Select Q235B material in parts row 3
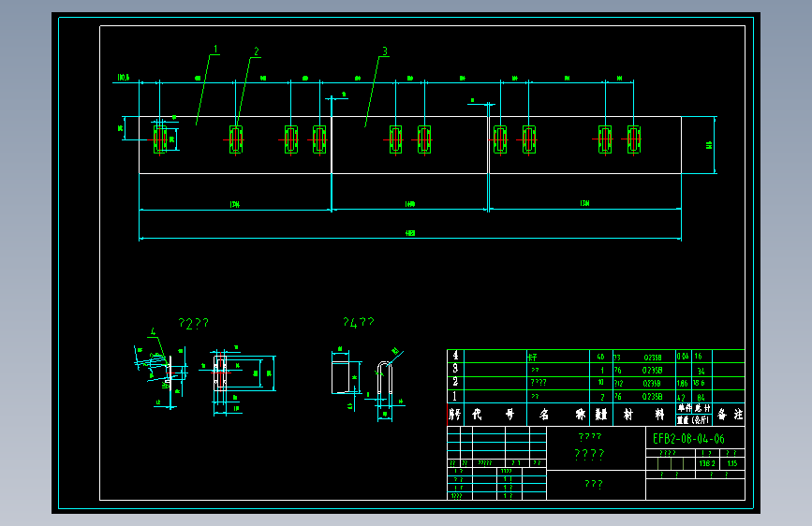 [x=653, y=371]
